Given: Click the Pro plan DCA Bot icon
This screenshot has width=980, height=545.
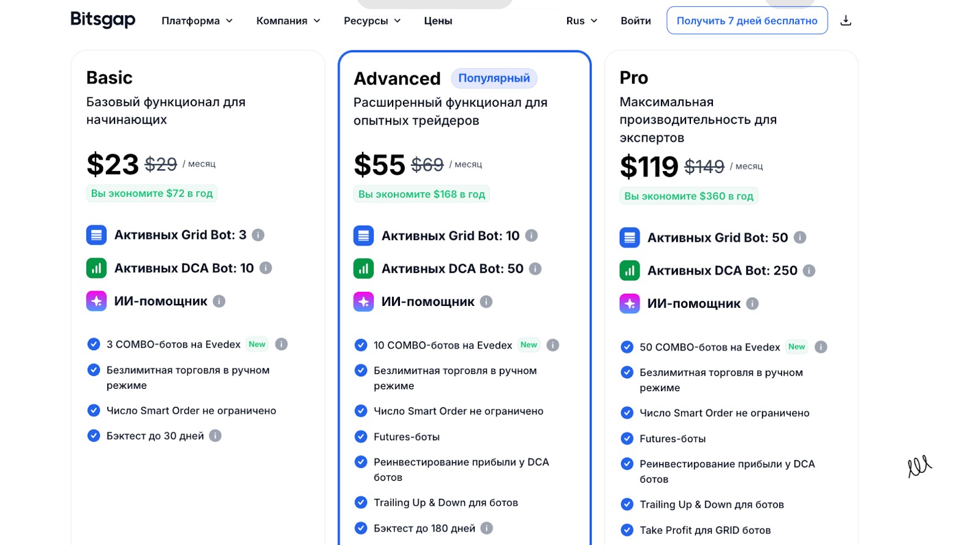Looking at the screenshot, I should click(630, 270).
